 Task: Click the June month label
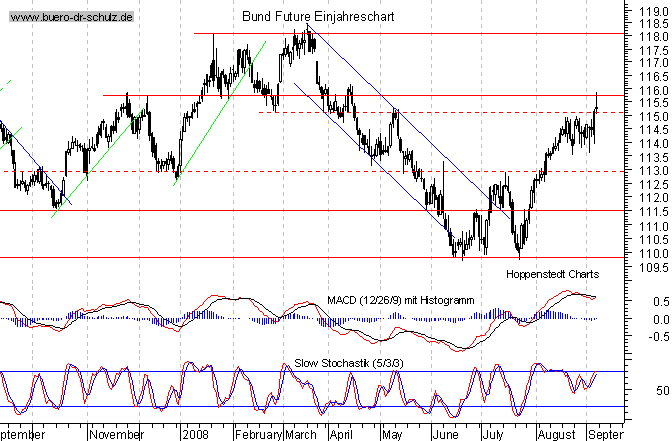pos(446,435)
